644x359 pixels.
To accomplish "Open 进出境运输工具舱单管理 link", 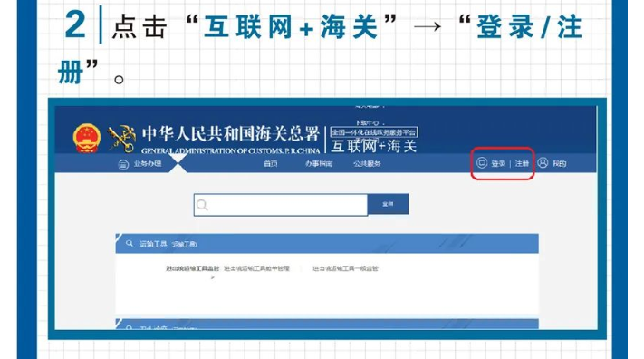I will click(256, 268).
